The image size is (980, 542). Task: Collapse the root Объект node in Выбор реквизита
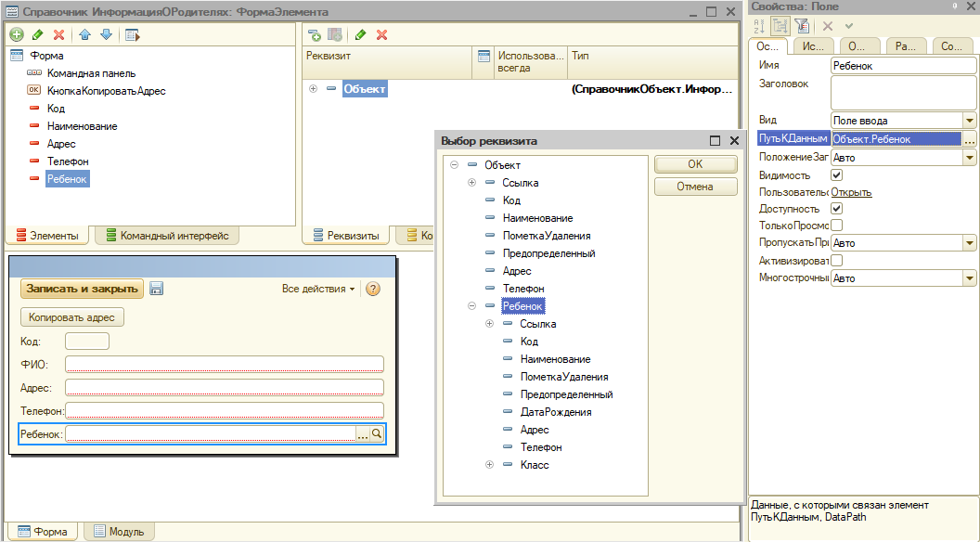455,165
